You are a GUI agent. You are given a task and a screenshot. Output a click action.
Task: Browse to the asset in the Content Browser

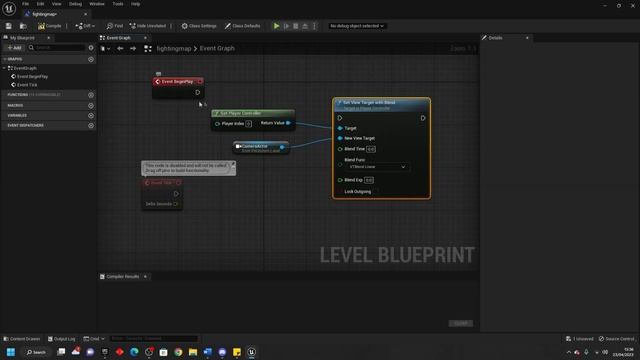coord(23,26)
